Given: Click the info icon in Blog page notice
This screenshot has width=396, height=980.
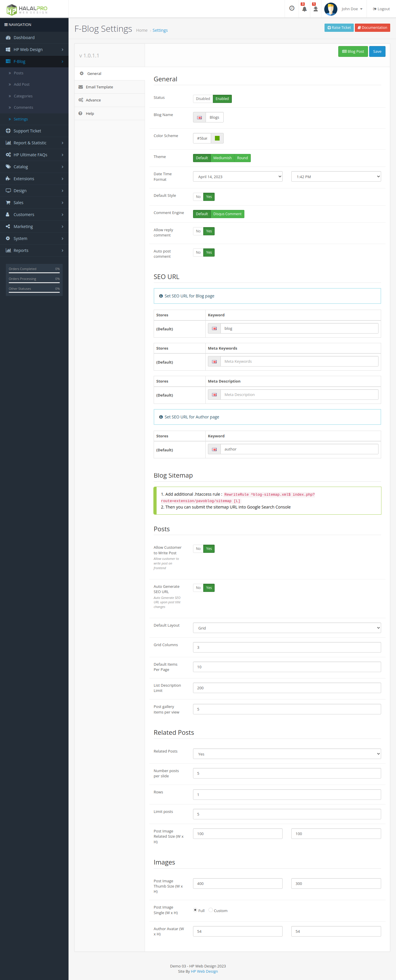Looking at the screenshot, I should pos(161,296).
